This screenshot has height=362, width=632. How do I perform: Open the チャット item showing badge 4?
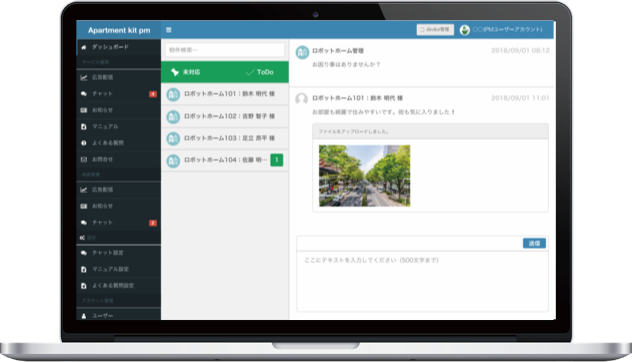118,94
